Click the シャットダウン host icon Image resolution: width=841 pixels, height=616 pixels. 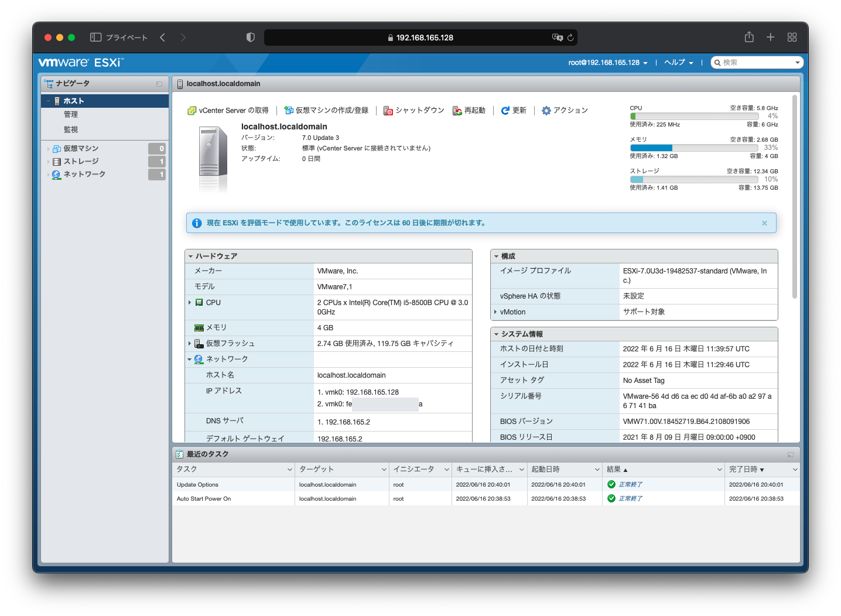[388, 111]
